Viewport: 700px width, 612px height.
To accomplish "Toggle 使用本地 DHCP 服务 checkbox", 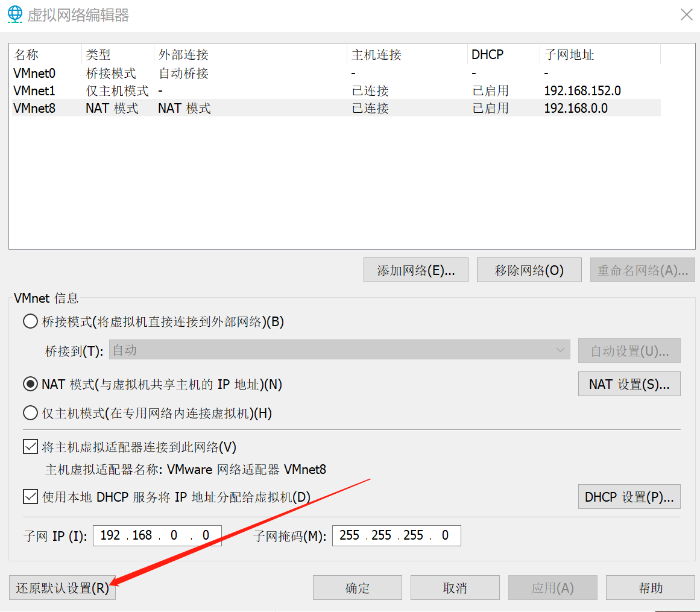I will pyautogui.click(x=30, y=496).
